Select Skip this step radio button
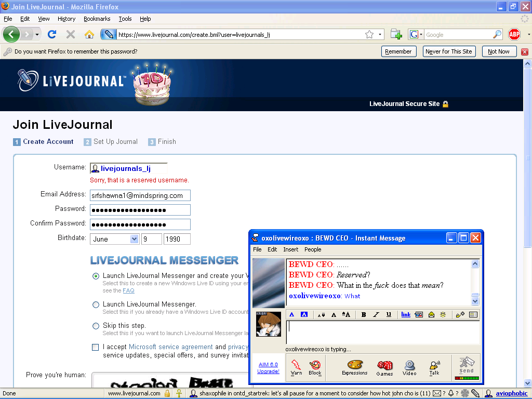The width and height of the screenshot is (532, 399). (x=96, y=326)
